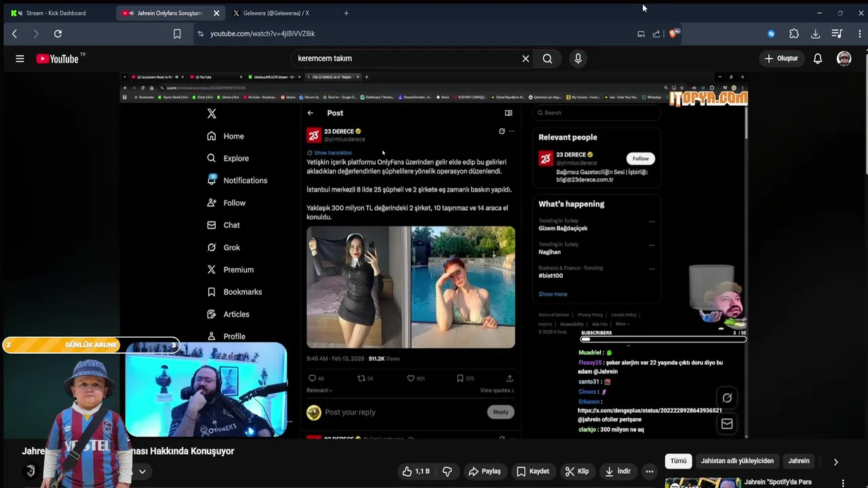
Task: Create a clip with Klip button
Action: [577, 471]
